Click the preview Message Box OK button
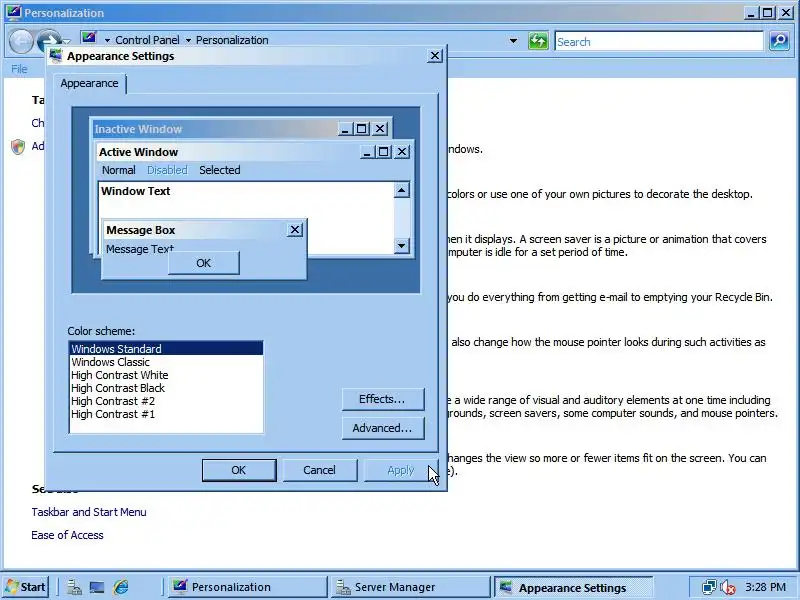Screen dimensions: 800x600 pos(204,263)
